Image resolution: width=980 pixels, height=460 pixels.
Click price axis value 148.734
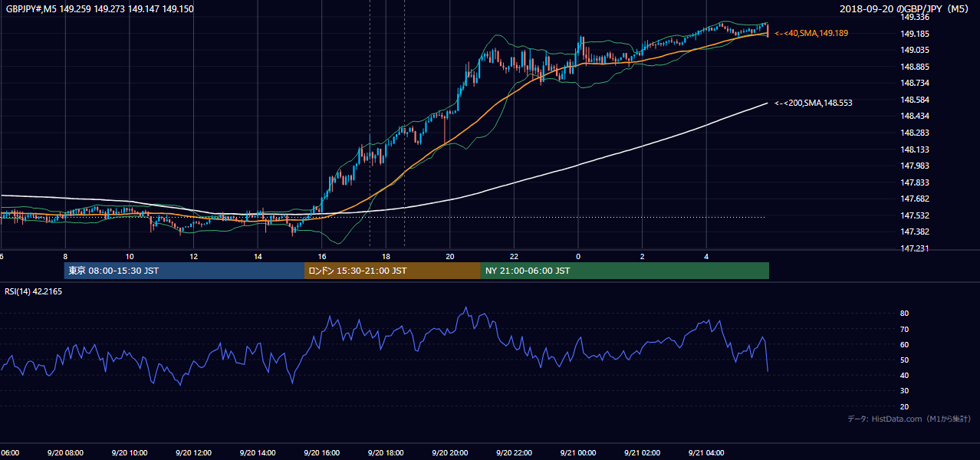click(x=915, y=83)
